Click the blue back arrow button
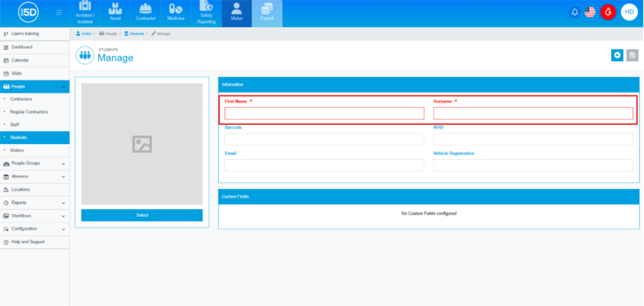 coord(617,55)
